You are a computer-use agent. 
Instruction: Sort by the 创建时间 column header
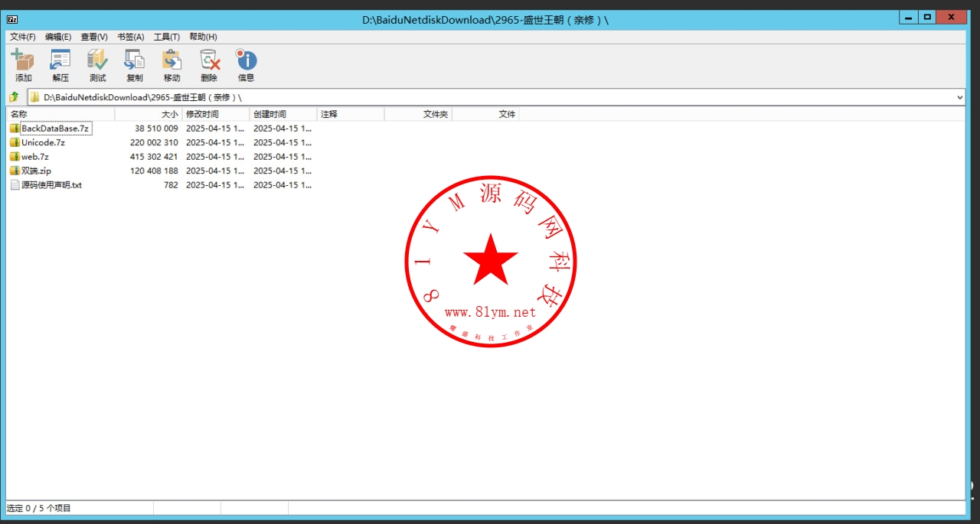click(283, 114)
